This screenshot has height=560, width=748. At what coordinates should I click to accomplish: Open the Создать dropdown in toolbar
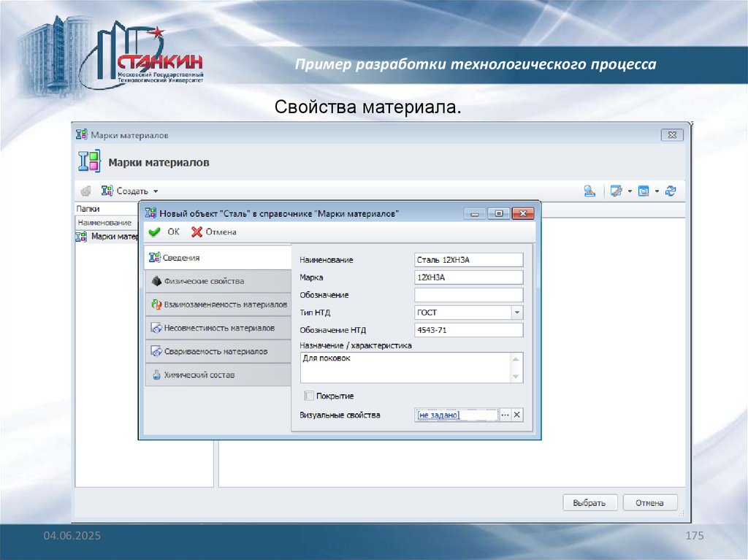156,191
